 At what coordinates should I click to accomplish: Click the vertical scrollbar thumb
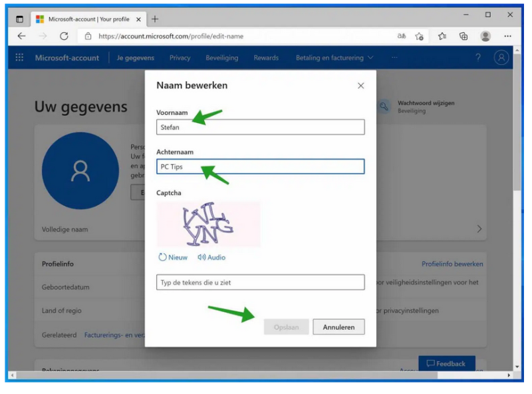517,122
